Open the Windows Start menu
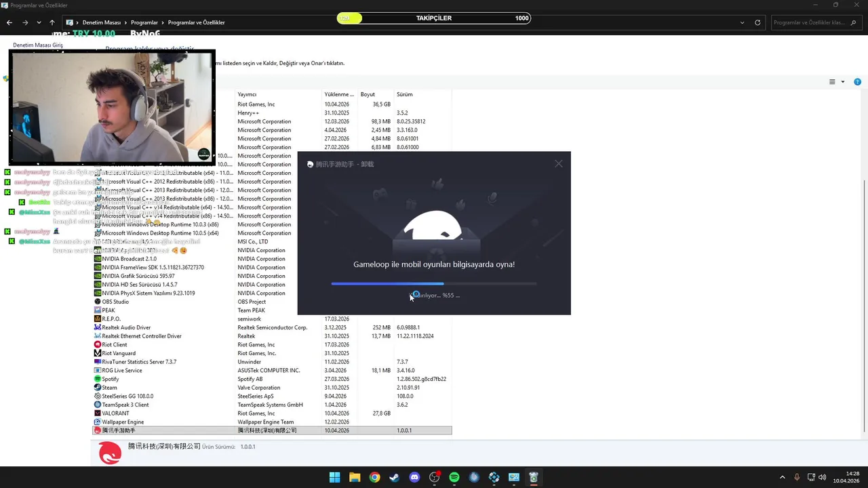 (x=334, y=477)
